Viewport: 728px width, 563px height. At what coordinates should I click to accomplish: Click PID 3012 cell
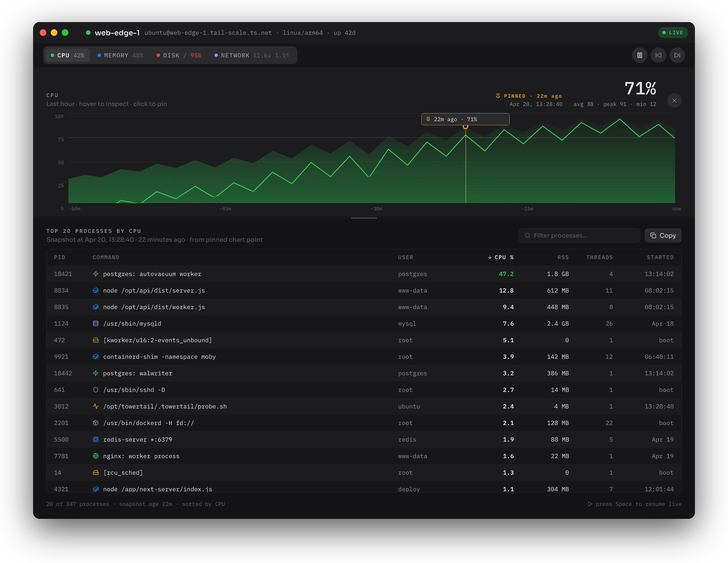click(61, 406)
